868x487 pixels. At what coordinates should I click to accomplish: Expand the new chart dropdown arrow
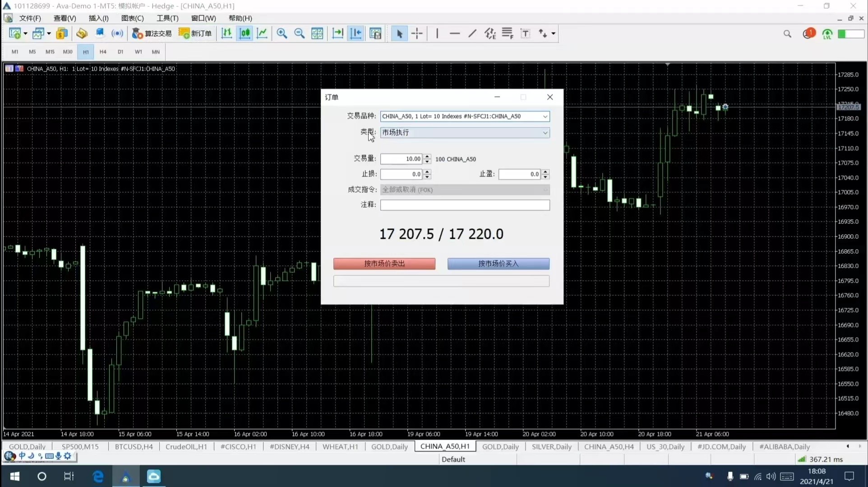pyautogui.click(x=25, y=33)
